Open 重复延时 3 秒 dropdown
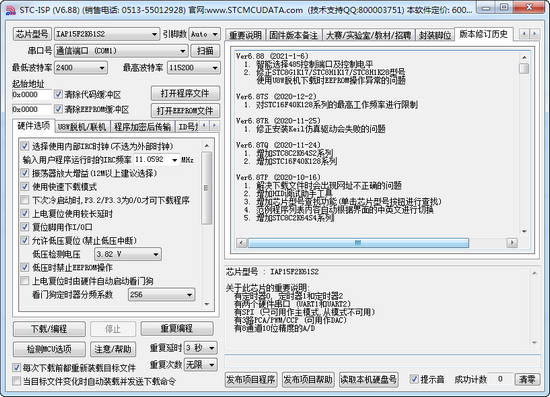The height and width of the screenshot is (397, 550). [x=201, y=348]
